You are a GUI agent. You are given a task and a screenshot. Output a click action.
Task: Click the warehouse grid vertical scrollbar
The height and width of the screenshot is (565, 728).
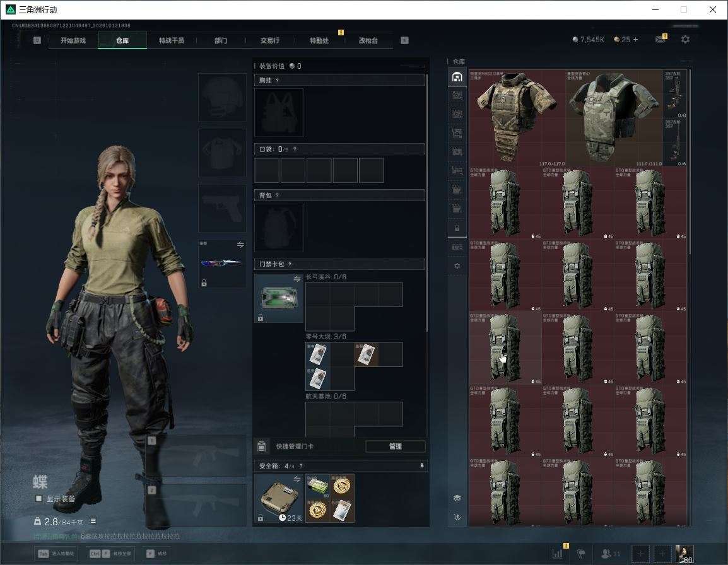(690, 163)
